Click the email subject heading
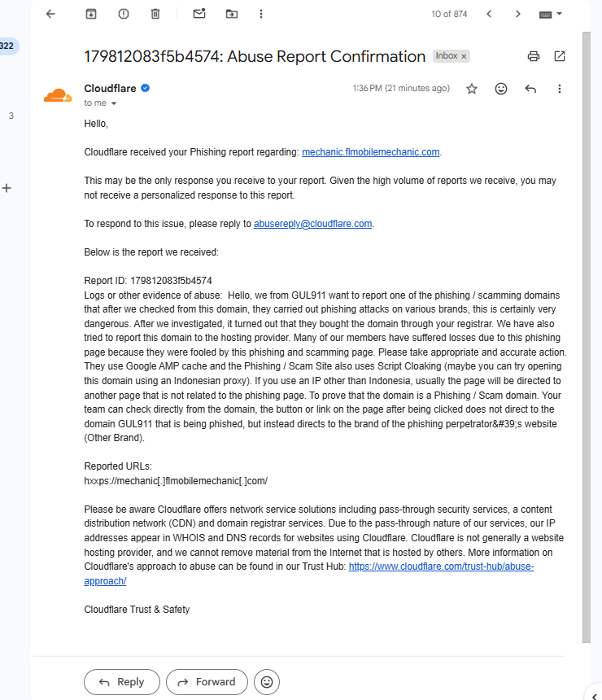 tap(255, 56)
